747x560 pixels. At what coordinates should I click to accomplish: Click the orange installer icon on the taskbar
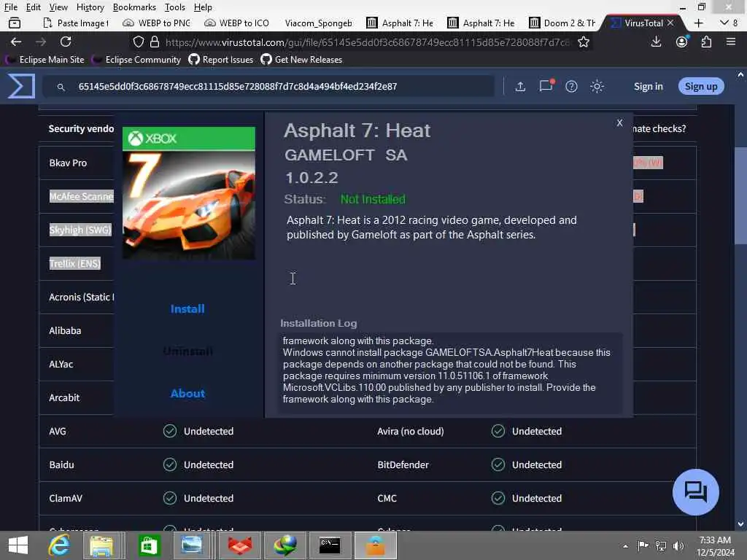click(x=376, y=545)
